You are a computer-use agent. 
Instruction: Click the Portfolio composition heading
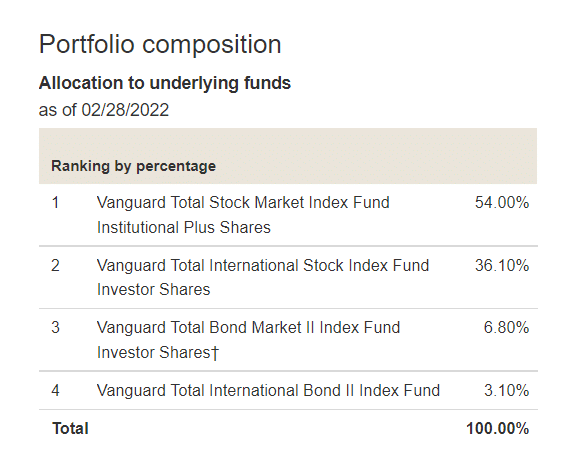(160, 45)
